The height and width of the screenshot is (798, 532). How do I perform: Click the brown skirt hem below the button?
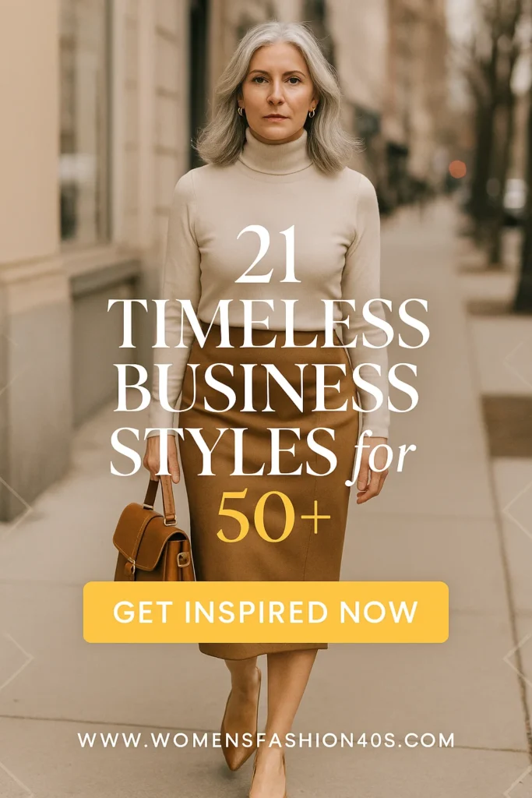click(263, 650)
